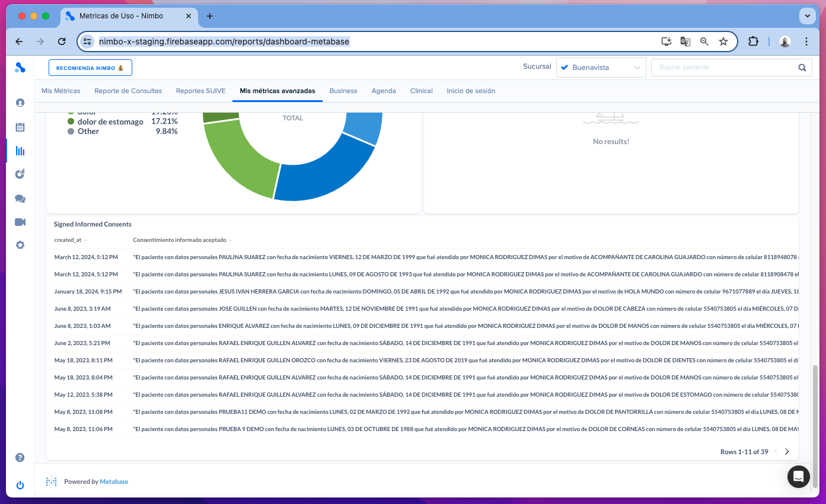Open the video camera sidebar icon
The height and width of the screenshot is (504, 826).
[x=20, y=222]
